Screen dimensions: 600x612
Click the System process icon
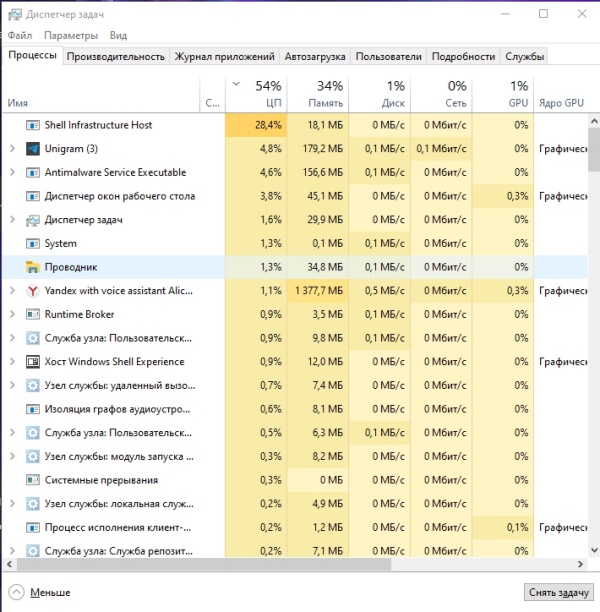pyautogui.click(x=33, y=244)
